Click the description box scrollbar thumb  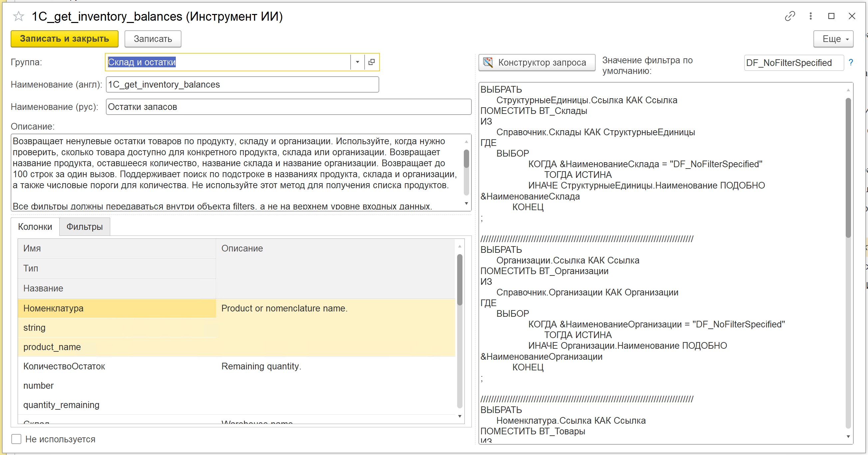pyautogui.click(x=466, y=159)
